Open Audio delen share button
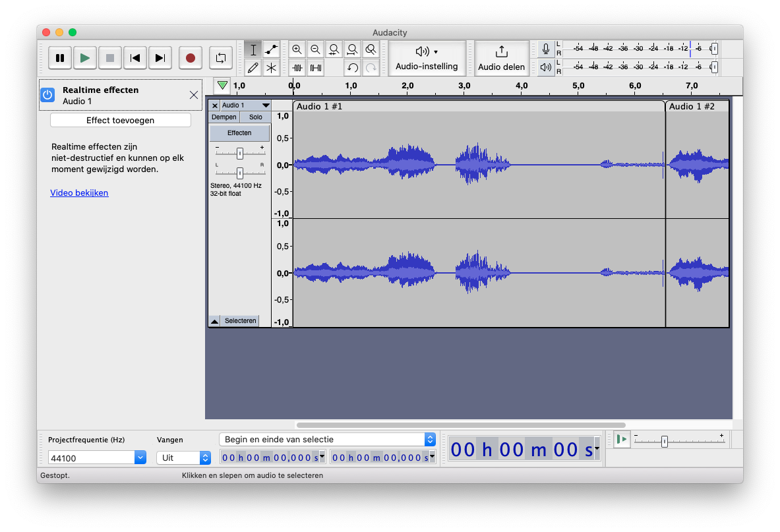The image size is (780, 532). click(502, 58)
